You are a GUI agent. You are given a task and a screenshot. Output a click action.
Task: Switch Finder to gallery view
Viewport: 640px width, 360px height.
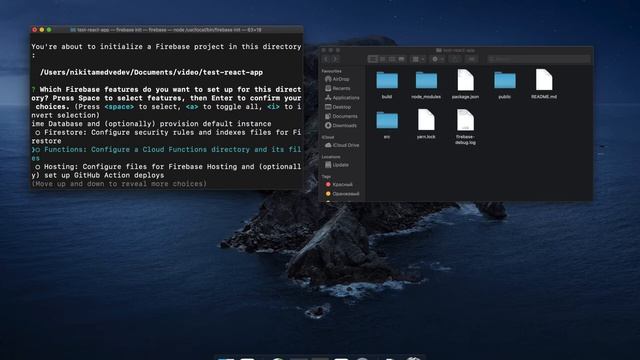(401, 60)
